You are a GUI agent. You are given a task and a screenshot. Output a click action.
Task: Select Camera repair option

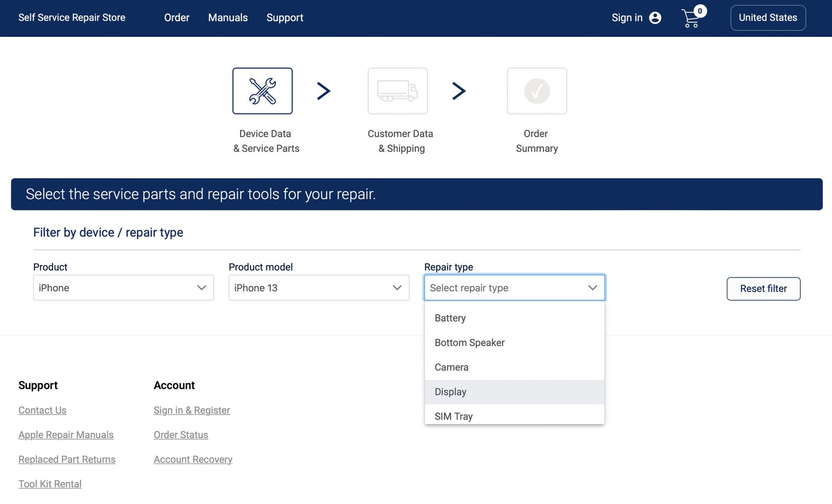451,367
